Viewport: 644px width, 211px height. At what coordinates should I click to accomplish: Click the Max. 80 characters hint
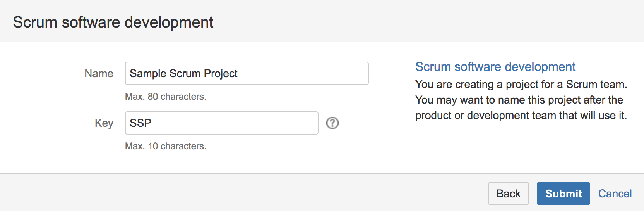pos(166,96)
